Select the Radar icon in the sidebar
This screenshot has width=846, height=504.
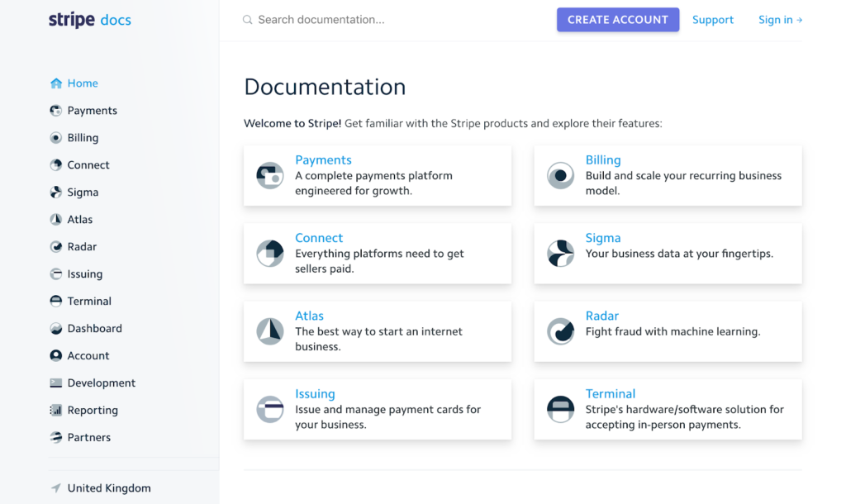pyautogui.click(x=55, y=246)
